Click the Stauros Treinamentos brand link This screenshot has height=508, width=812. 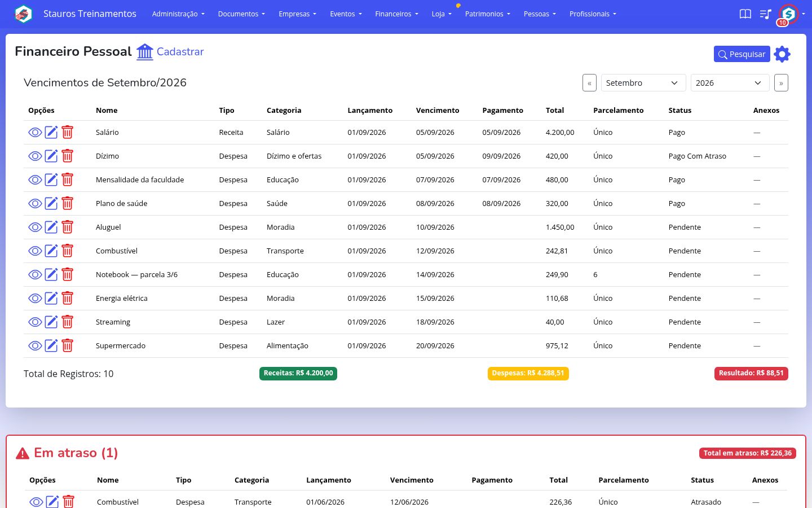point(90,14)
